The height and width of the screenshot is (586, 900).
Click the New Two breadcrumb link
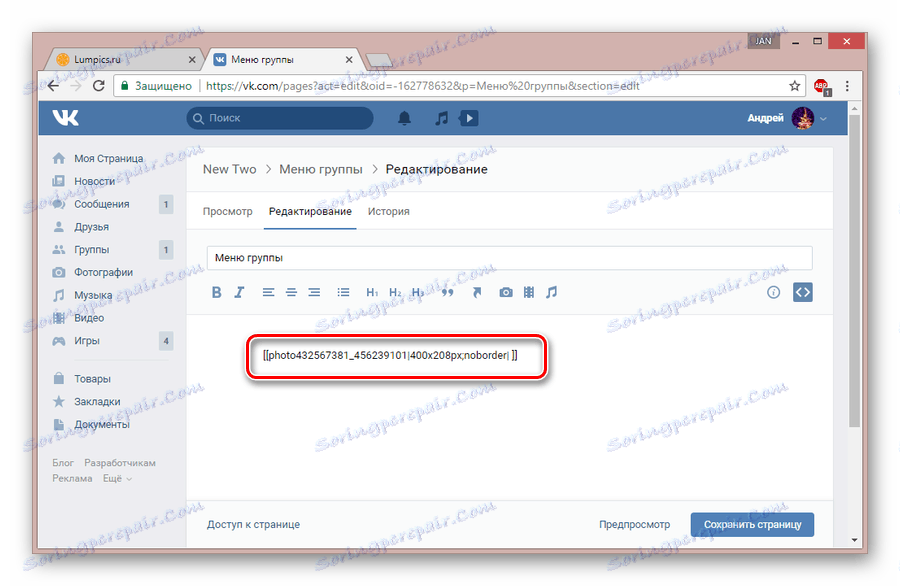pyautogui.click(x=230, y=169)
